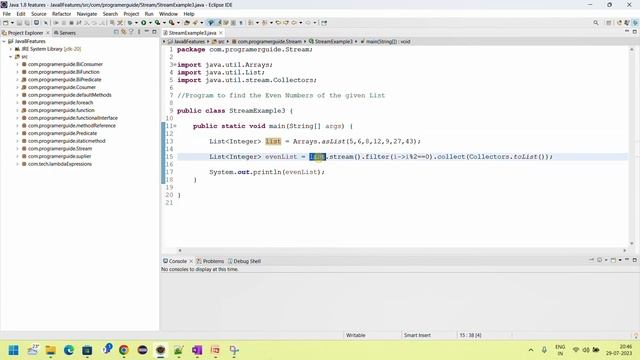The width and height of the screenshot is (640, 360).
Task: Click Collapse All icon in Project Explorer
Action: pyautogui.click(x=116, y=32)
